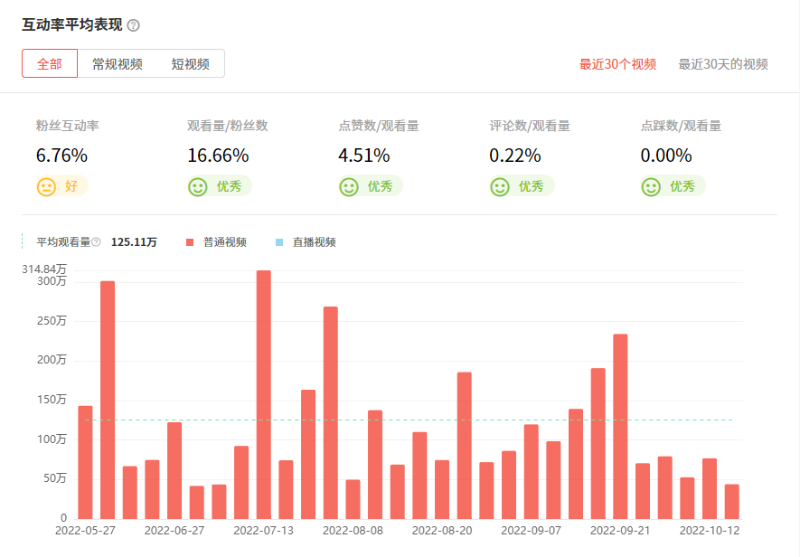Click green smiley icon under 点踩数/观看量
Image resolution: width=800 pixels, height=557 pixels.
click(x=651, y=186)
